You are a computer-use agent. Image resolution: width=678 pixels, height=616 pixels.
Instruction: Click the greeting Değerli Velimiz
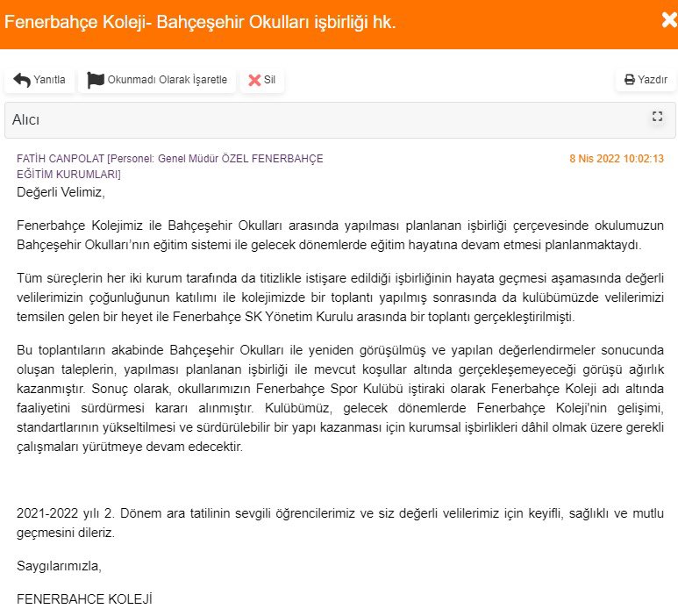pos(61,192)
